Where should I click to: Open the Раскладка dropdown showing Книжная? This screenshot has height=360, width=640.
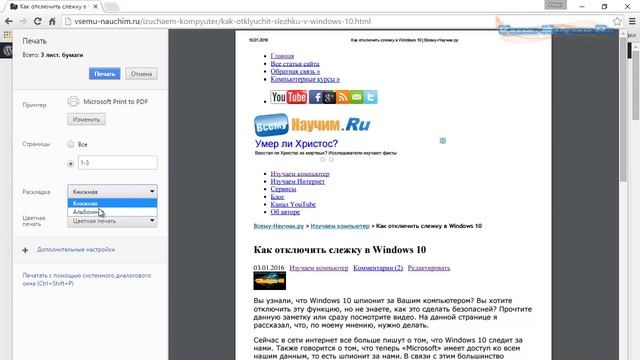click(112, 191)
